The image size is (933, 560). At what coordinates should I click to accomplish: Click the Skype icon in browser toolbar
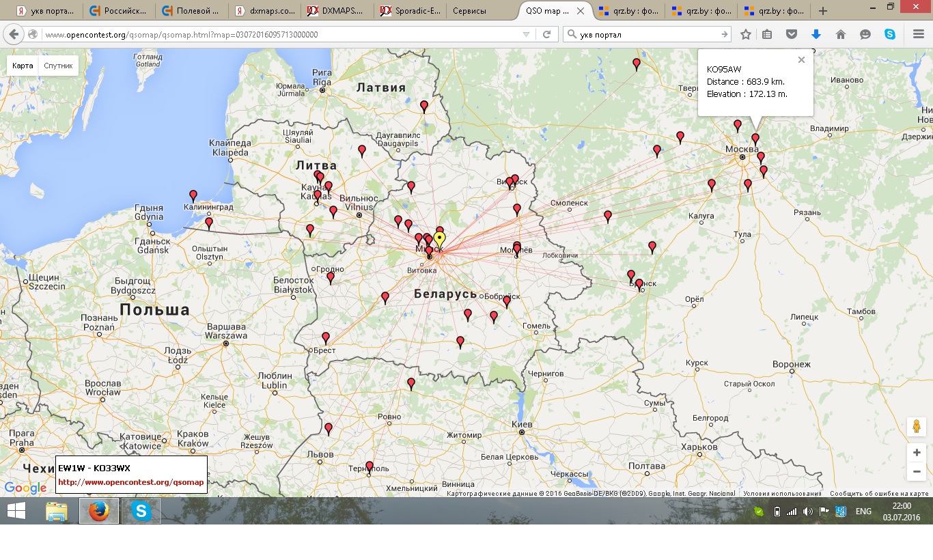(x=890, y=34)
